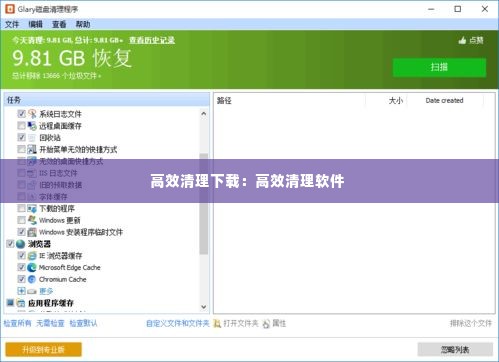Select the Windows 更新 icon

click(32, 220)
